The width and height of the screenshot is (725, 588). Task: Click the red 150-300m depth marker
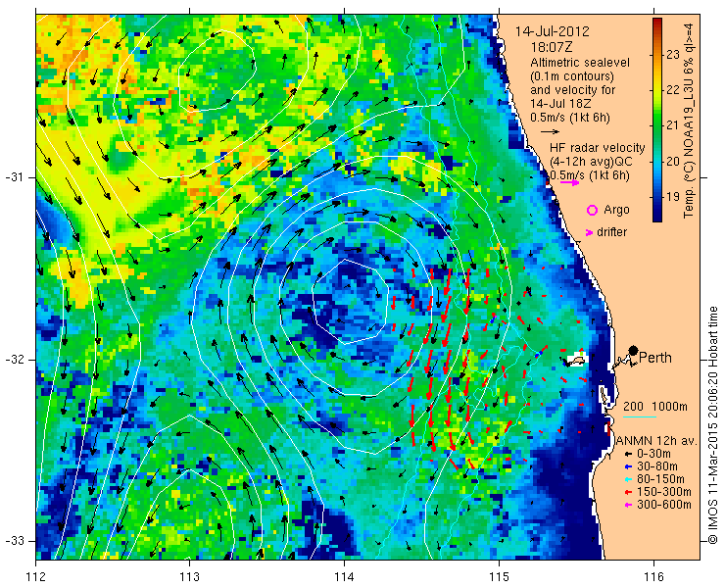(628, 492)
